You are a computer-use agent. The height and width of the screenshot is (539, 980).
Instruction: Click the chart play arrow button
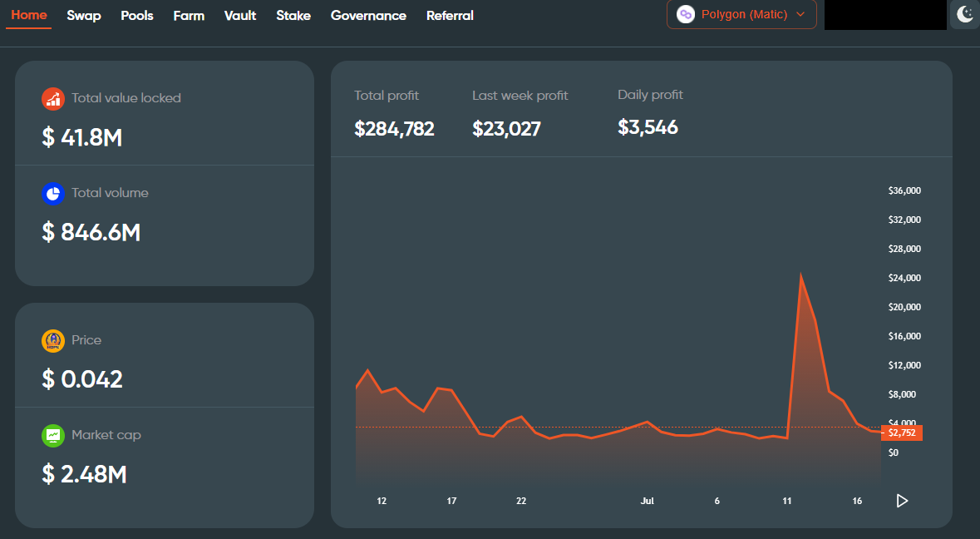coord(902,500)
